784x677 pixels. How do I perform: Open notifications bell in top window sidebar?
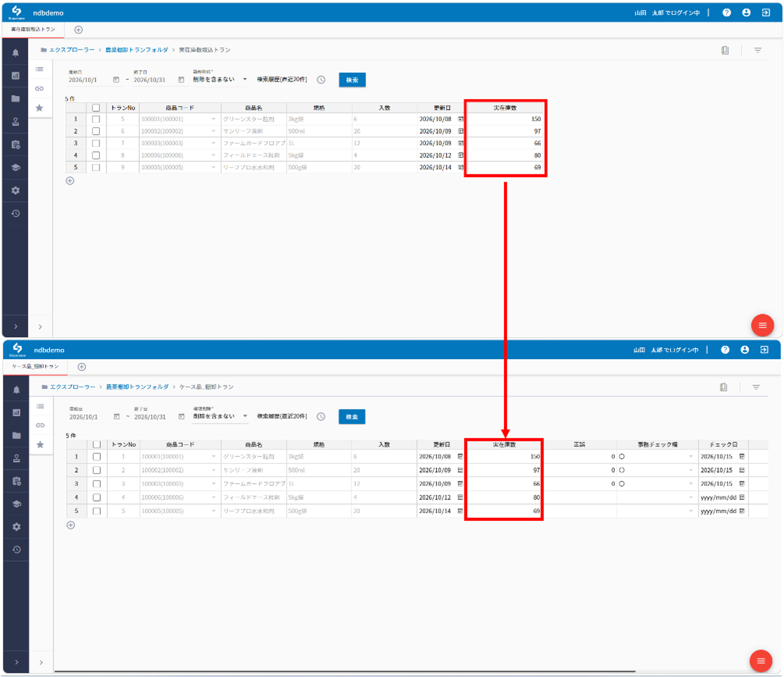[15, 53]
